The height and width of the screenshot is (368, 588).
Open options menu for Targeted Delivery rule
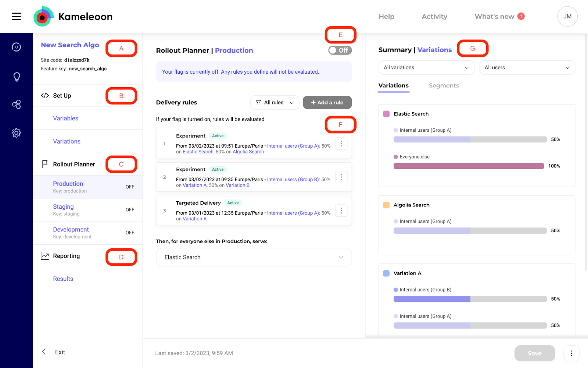(x=341, y=210)
